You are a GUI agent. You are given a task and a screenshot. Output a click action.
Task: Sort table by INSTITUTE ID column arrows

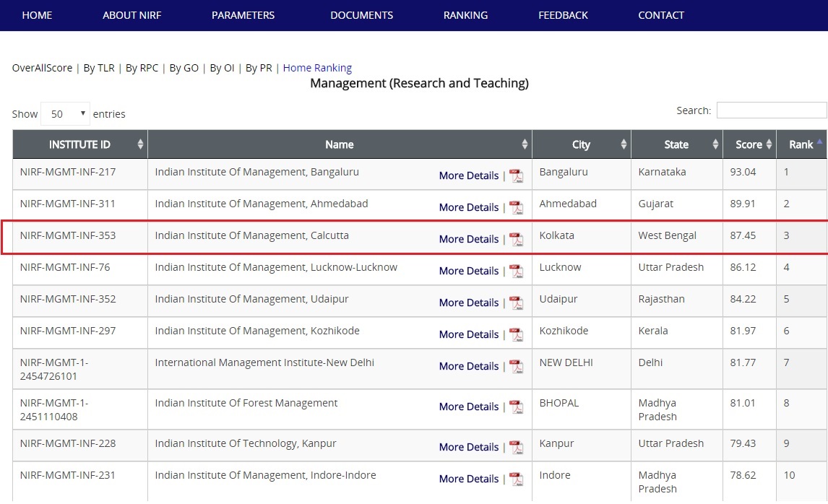click(140, 144)
